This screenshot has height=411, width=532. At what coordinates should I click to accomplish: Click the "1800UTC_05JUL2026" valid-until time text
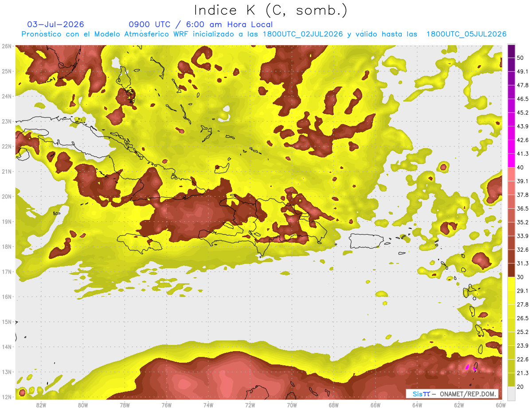[x=466, y=34]
